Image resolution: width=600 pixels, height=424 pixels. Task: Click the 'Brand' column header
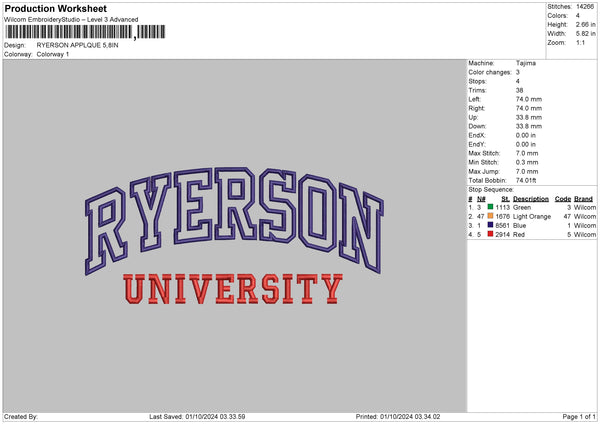click(x=584, y=199)
